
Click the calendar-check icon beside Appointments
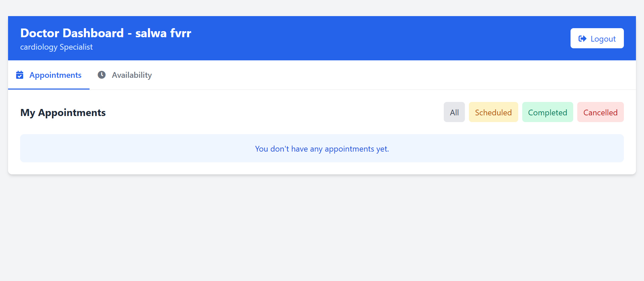(20, 75)
